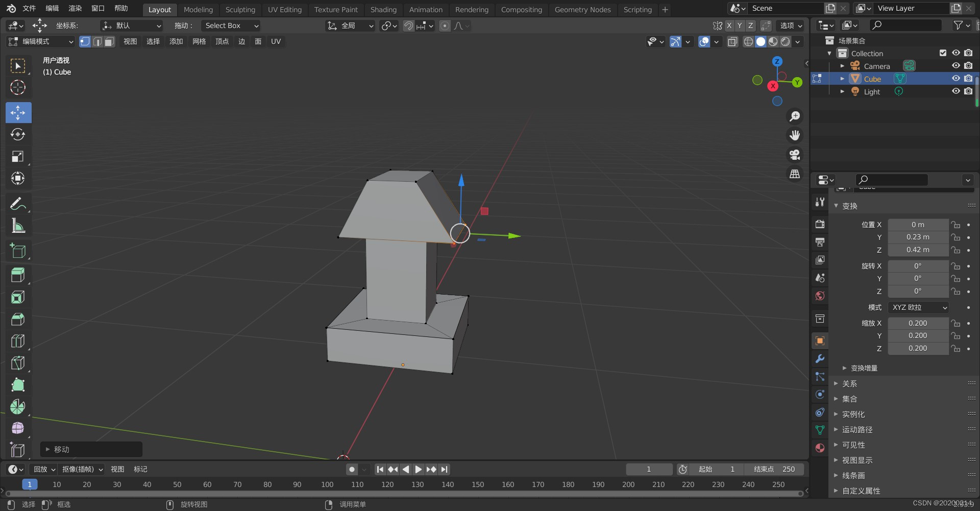This screenshot has height=511, width=980.
Task: Toggle camera view icon in viewport
Action: click(x=795, y=155)
